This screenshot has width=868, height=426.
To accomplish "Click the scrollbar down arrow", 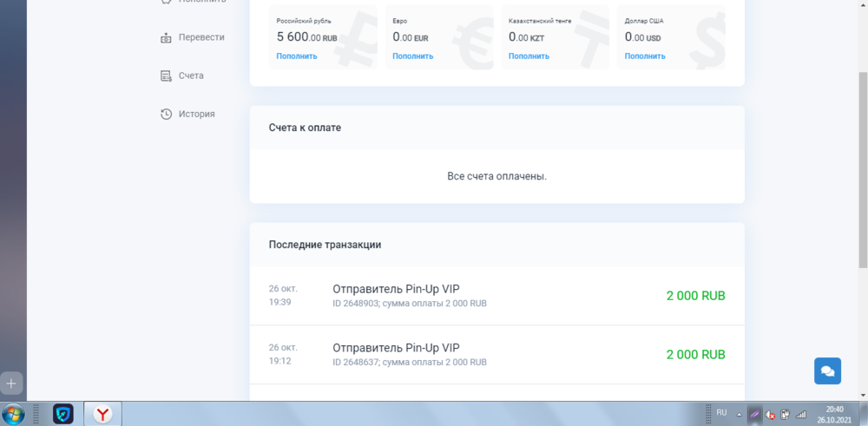I will coord(863,396).
